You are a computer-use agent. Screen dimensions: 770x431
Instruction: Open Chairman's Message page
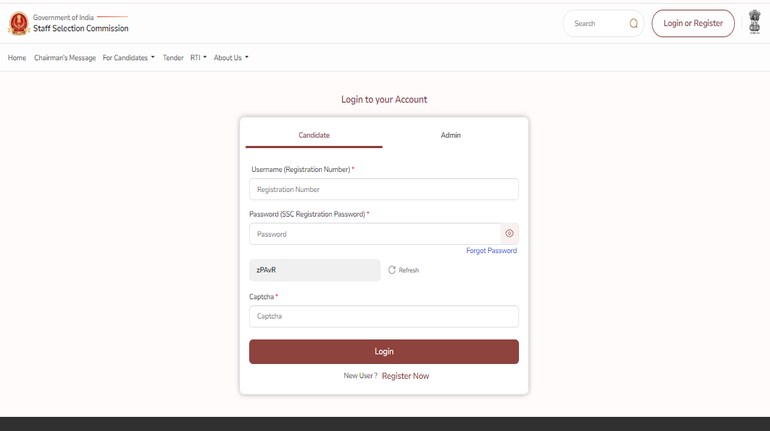pyautogui.click(x=65, y=58)
